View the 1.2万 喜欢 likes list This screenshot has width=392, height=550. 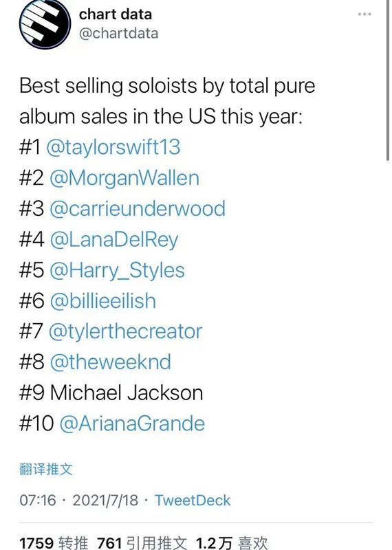(x=232, y=542)
